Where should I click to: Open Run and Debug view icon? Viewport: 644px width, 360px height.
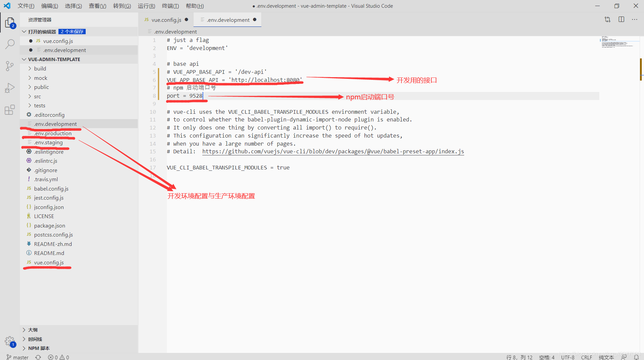coord(10,88)
